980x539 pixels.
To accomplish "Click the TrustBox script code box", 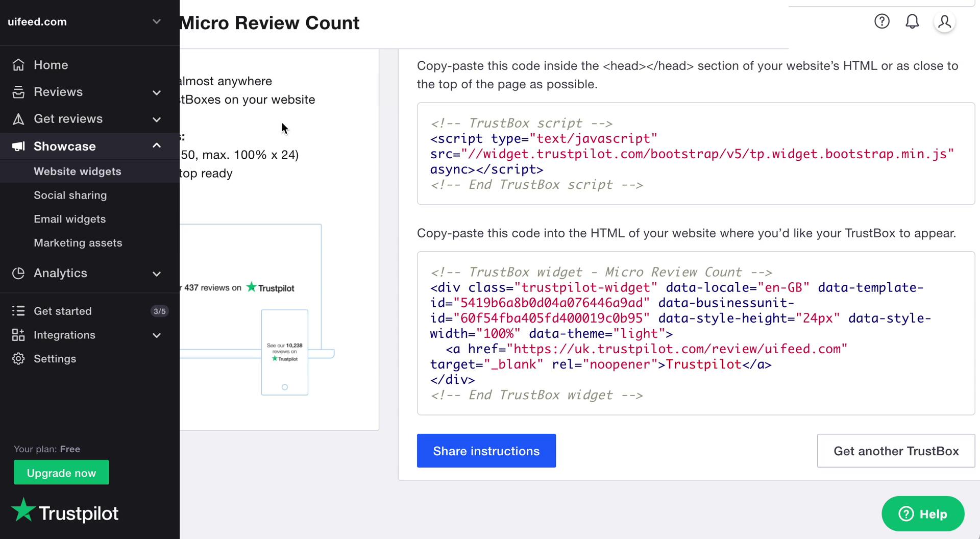I will 696,154.
